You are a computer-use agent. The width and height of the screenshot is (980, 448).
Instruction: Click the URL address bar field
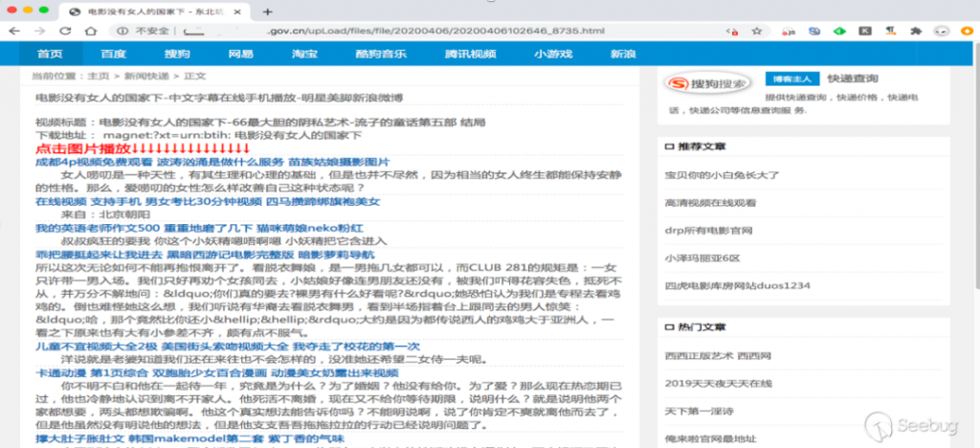pos(431,31)
